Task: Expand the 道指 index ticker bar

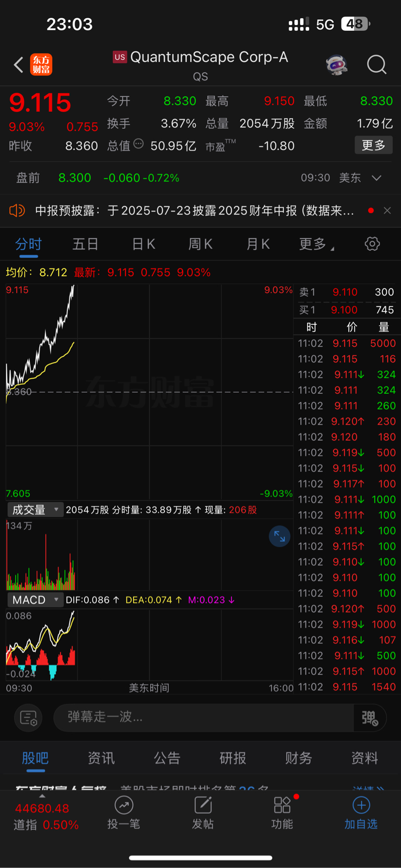Action: 42,796
